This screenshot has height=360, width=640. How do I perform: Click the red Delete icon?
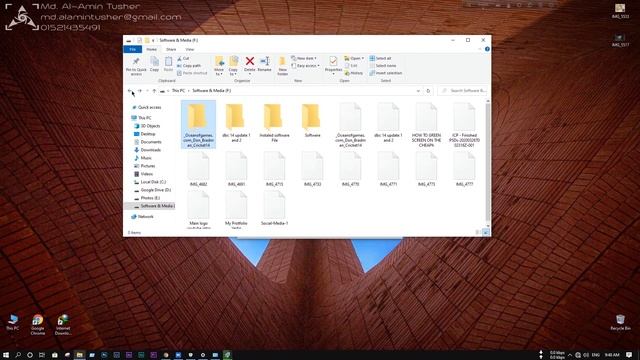(x=250, y=61)
